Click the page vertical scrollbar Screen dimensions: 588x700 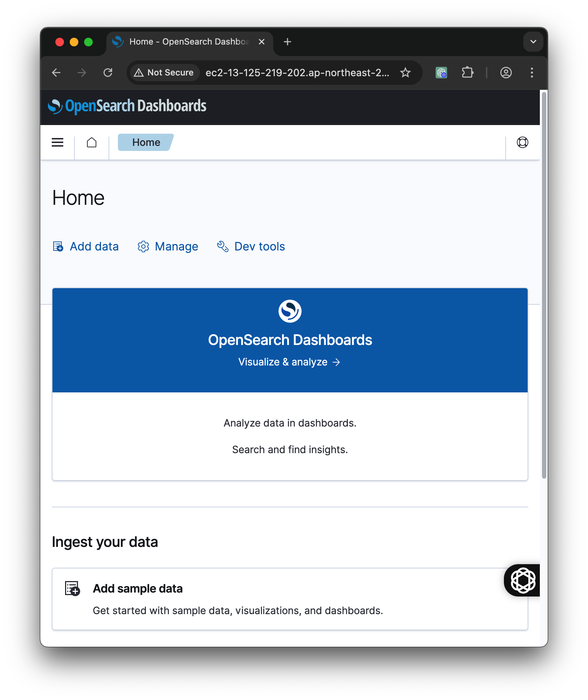point(544,286)
